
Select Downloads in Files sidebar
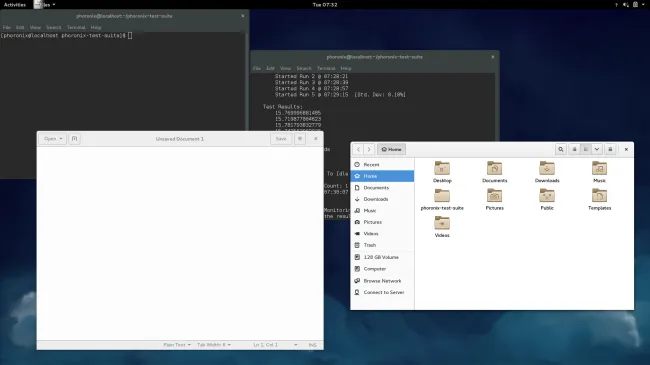click(x=382, y=199)
